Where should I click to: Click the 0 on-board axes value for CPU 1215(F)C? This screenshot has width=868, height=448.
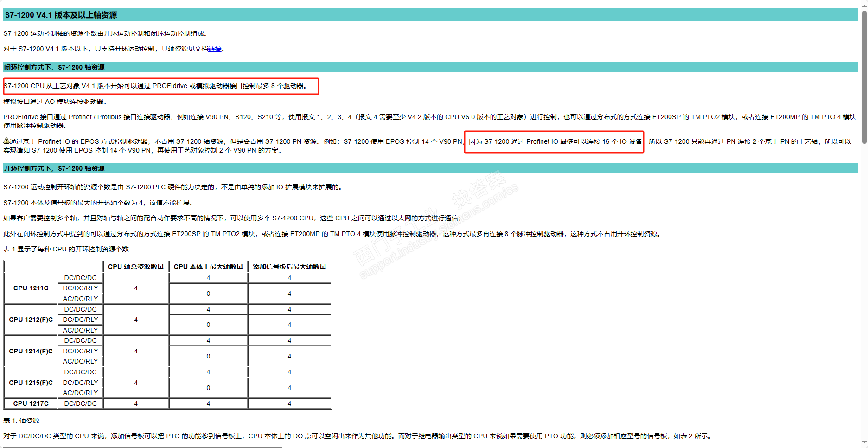coord(208,388)
